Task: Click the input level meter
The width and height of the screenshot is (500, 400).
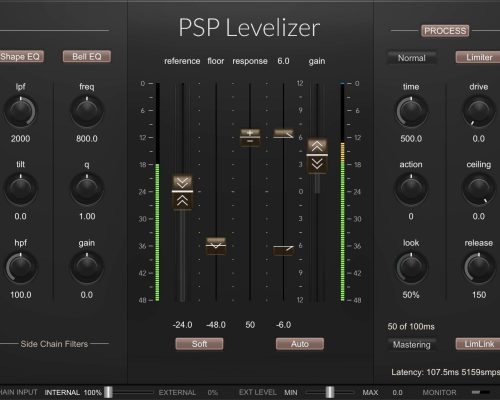Action: [x=157, y=192]
